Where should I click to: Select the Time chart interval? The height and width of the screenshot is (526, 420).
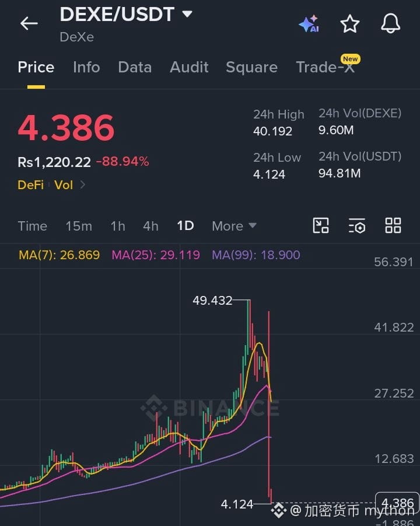point(32,226)
